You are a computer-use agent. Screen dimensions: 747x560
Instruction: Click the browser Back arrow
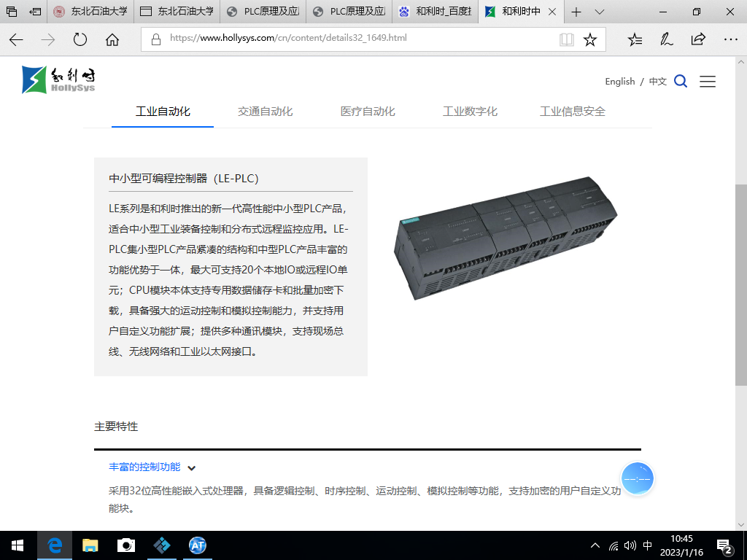coord(16,39)
